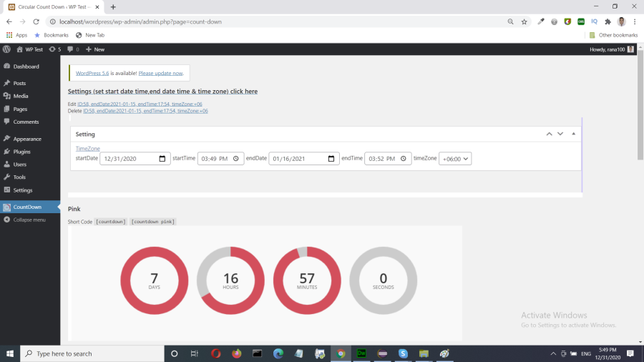Open the Bookmarks folder in bookmarks bar
This screenshot has width=644, height=362.
(52, 35)
